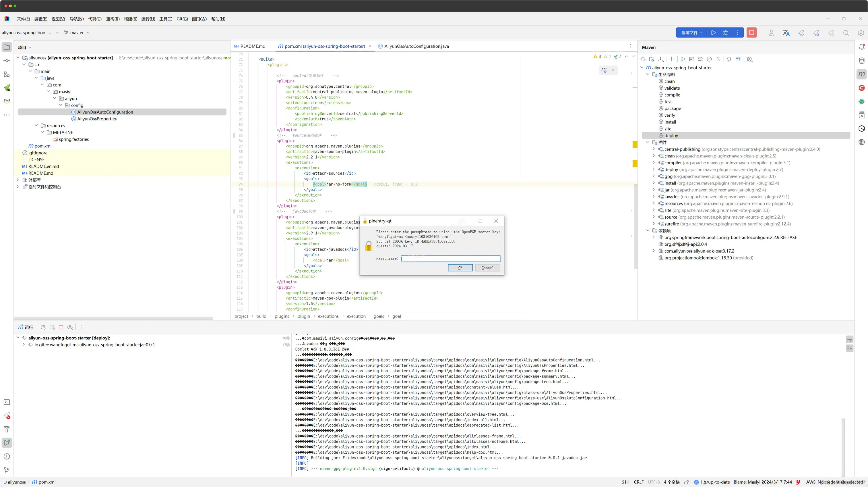
Task: Click the red stop button in toolbar
Action: pyautogui.click(x=751, y=33)
